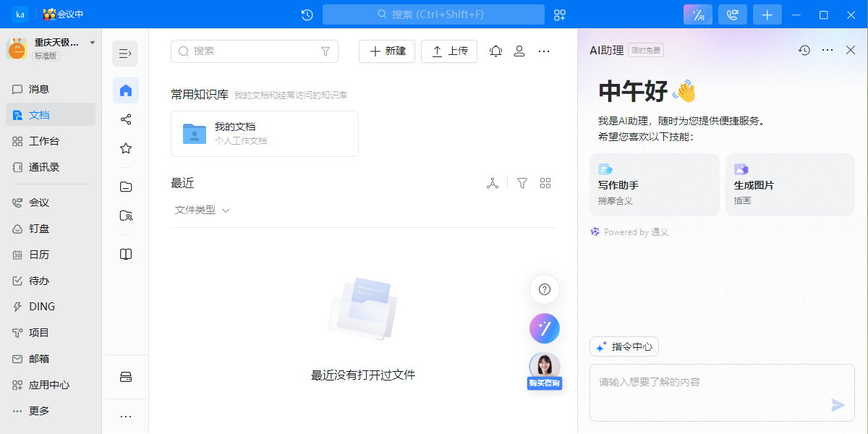
Task: Click the notification bell above document list
Action: tap(495, 51)
